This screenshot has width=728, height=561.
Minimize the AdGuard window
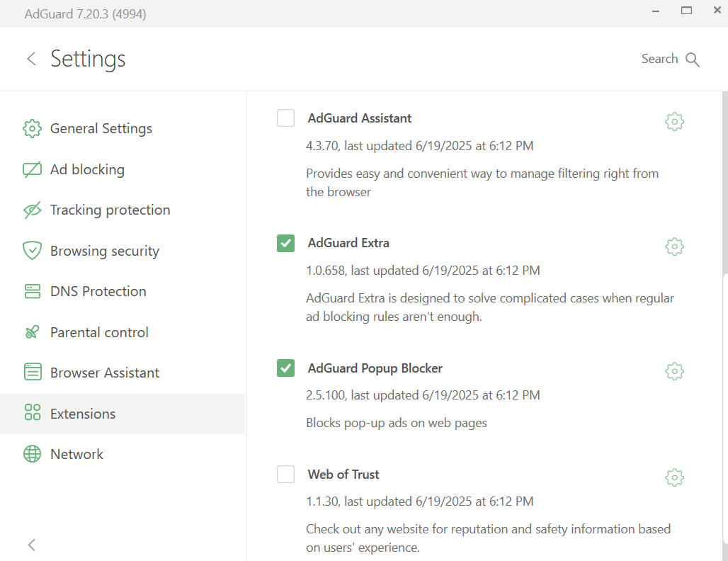(x=656, y=11)
